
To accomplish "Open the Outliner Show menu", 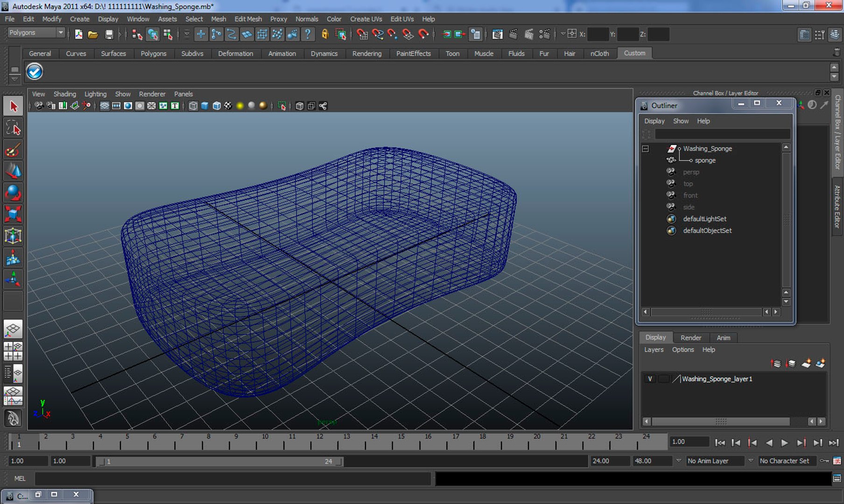I will pyautogui.click(x=681, y=121).
